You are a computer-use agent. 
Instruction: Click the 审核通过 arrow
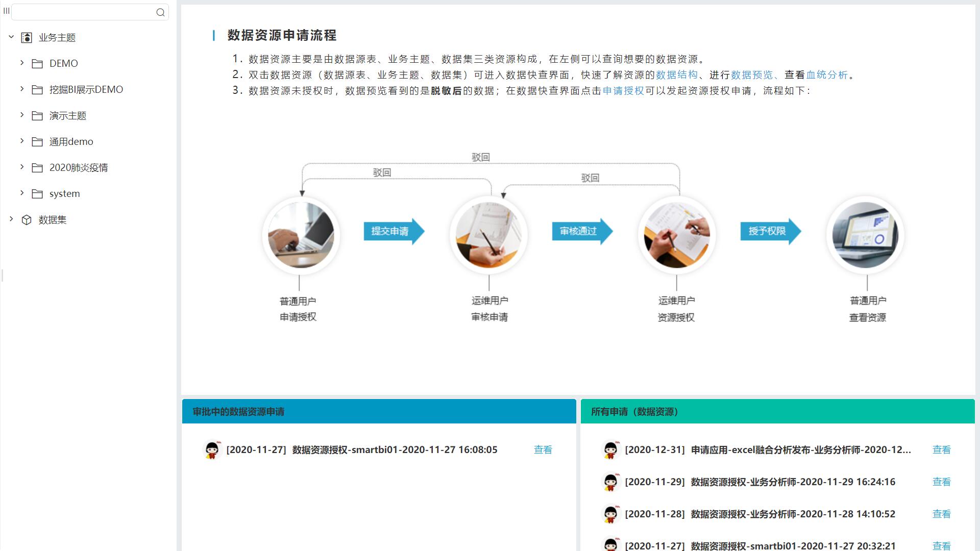[x=582, y=231]
